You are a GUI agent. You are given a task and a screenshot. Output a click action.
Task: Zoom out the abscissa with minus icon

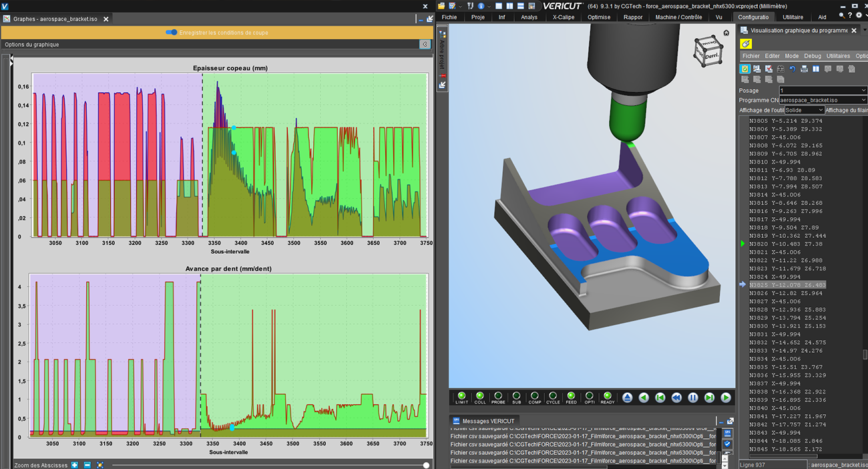(87, 465)
